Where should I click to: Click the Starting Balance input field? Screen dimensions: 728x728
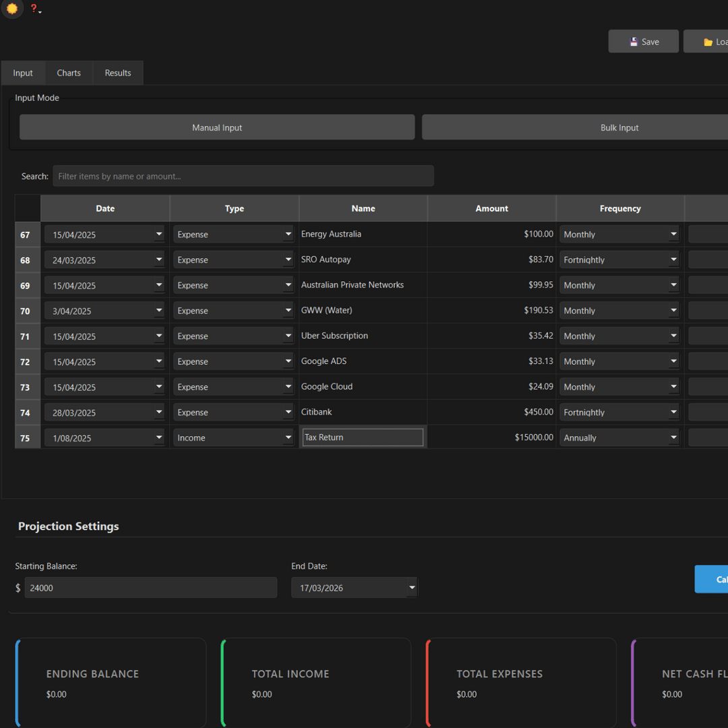pyautogui.click(x=150, y=588)
